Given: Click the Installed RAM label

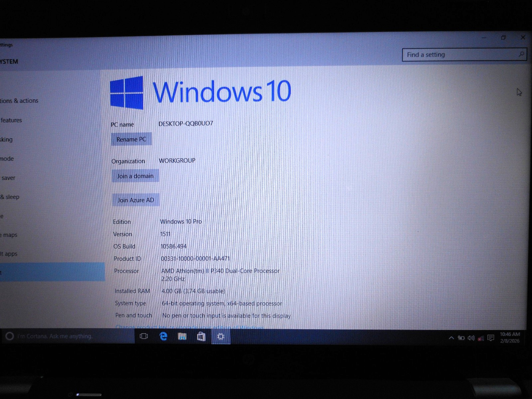Looking at the screenshot, I should pos(132,291).
